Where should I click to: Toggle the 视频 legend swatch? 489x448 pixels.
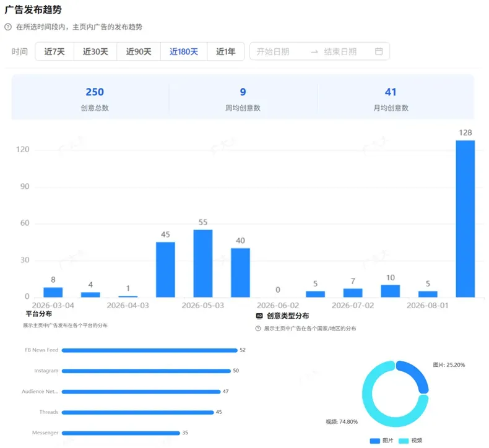[404, 441]
